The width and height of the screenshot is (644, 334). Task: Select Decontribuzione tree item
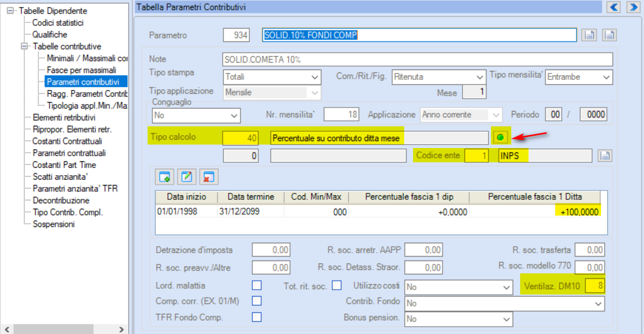point(61,200)
